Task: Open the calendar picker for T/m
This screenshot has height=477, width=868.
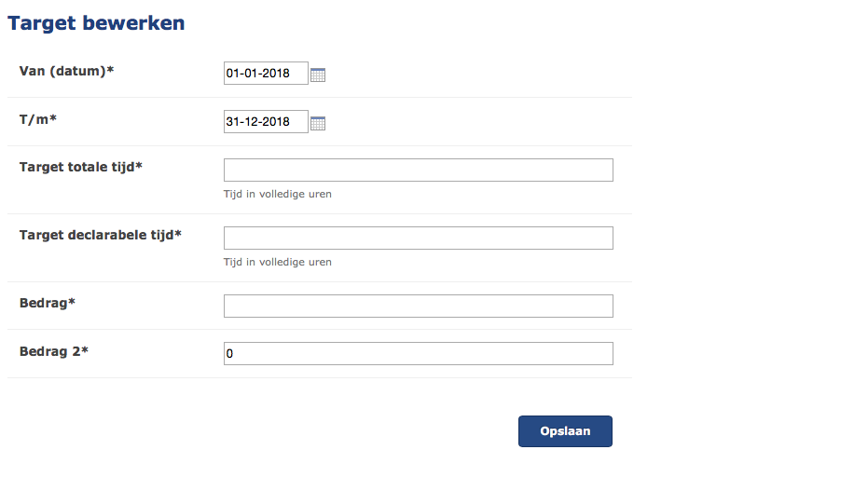Action: (318, 123)
